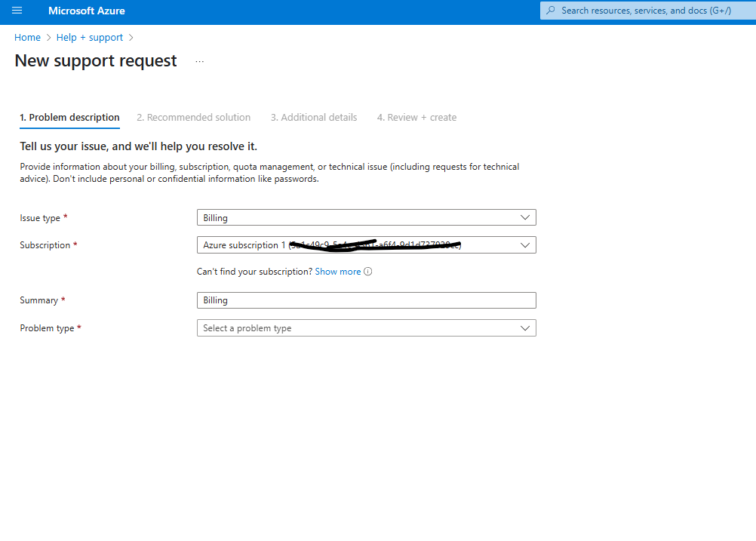Click the New support request page title
This screenshot has height=541, width=756.
pyautogui.click(x=96, y=61)
